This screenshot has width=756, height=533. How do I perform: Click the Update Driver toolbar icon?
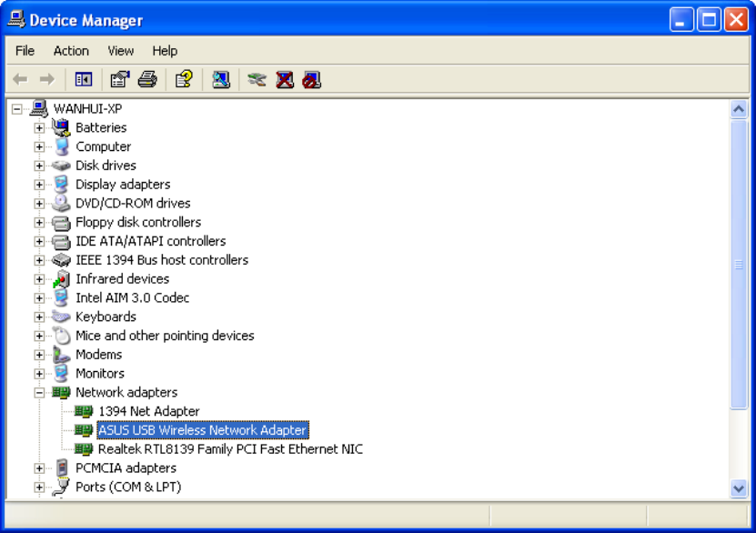(257, 79)
